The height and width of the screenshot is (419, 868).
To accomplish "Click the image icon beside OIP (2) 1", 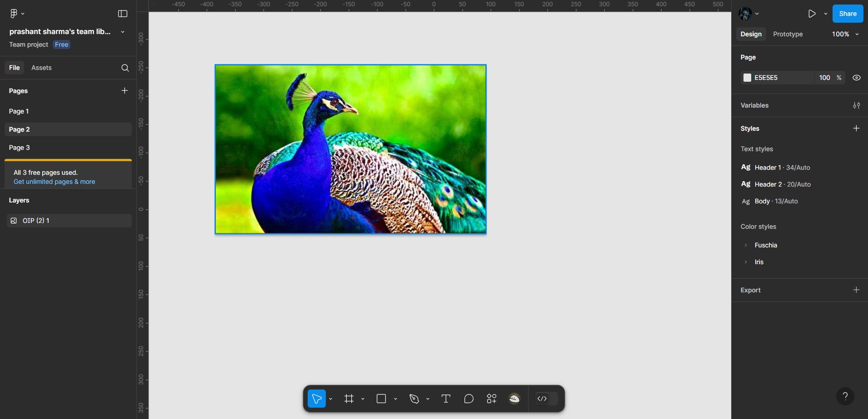I will 14,221.
